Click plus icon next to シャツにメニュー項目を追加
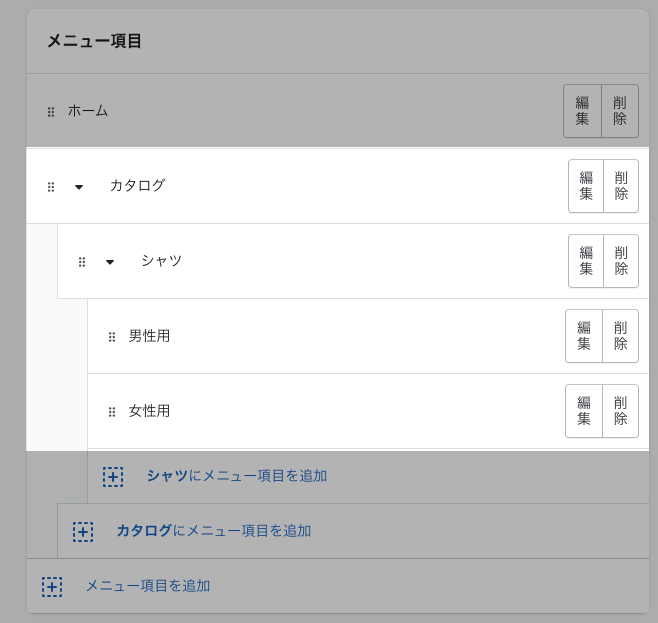Screen dimensions: 658x623 point(113,477)
